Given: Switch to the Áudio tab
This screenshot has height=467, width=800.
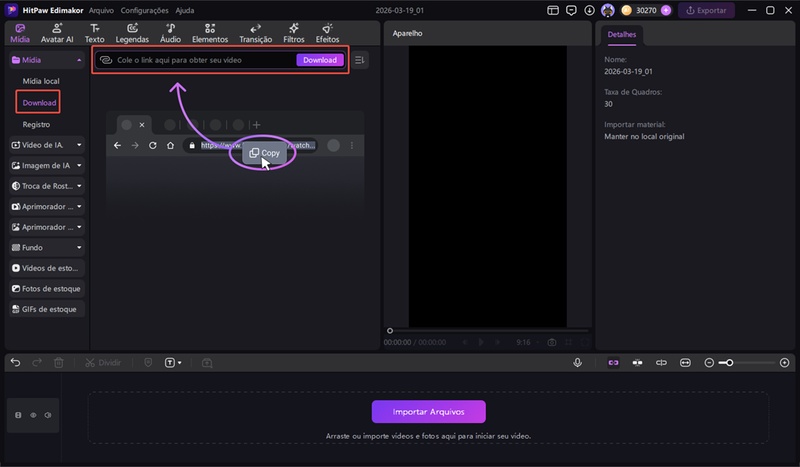Looking at the screenshot, I should pyautogui.click(x=170, y=33).
